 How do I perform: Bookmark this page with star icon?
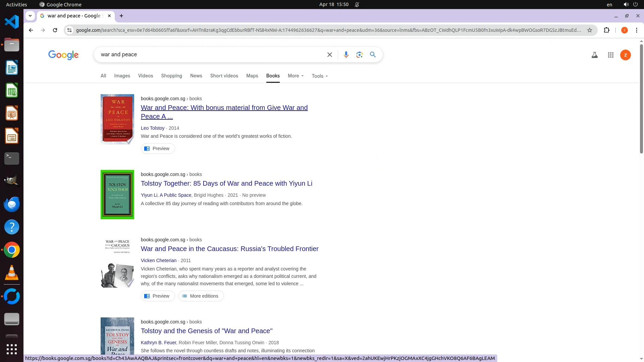pyautogui.click(x=589, y=30)
